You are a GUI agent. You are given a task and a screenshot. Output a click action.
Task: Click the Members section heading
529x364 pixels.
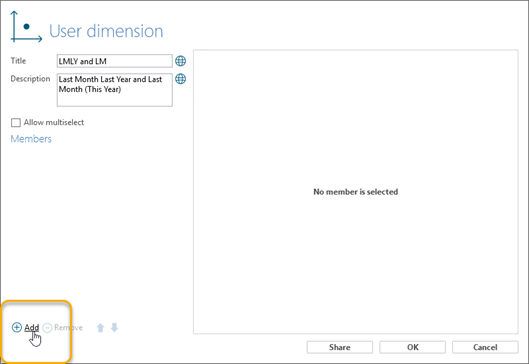click(31, 139)
